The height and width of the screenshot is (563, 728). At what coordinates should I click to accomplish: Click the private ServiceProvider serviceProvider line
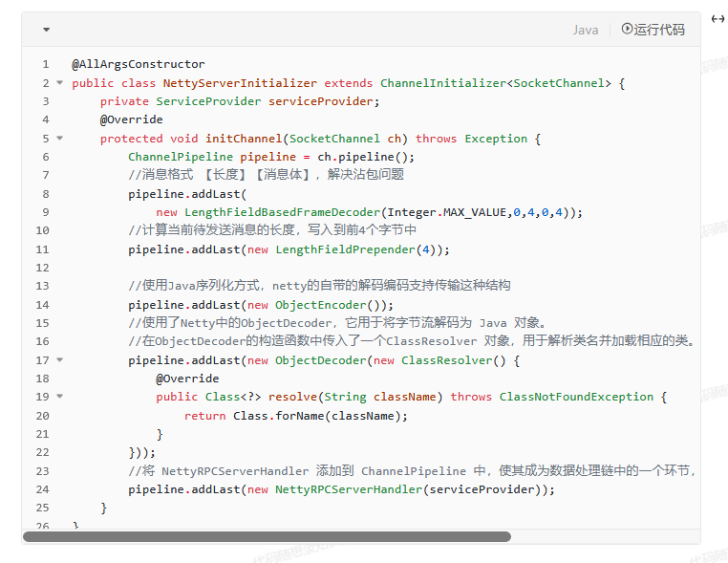coord(240,101)
